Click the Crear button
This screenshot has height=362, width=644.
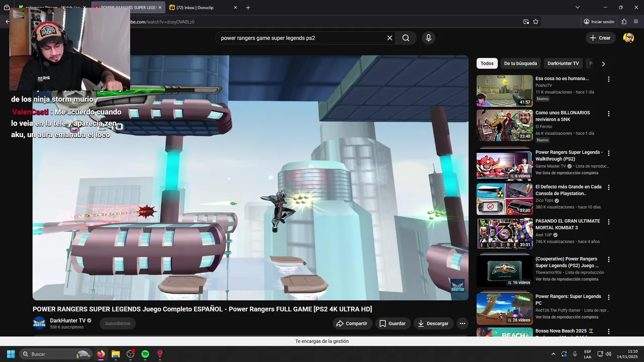coord(600,38)
